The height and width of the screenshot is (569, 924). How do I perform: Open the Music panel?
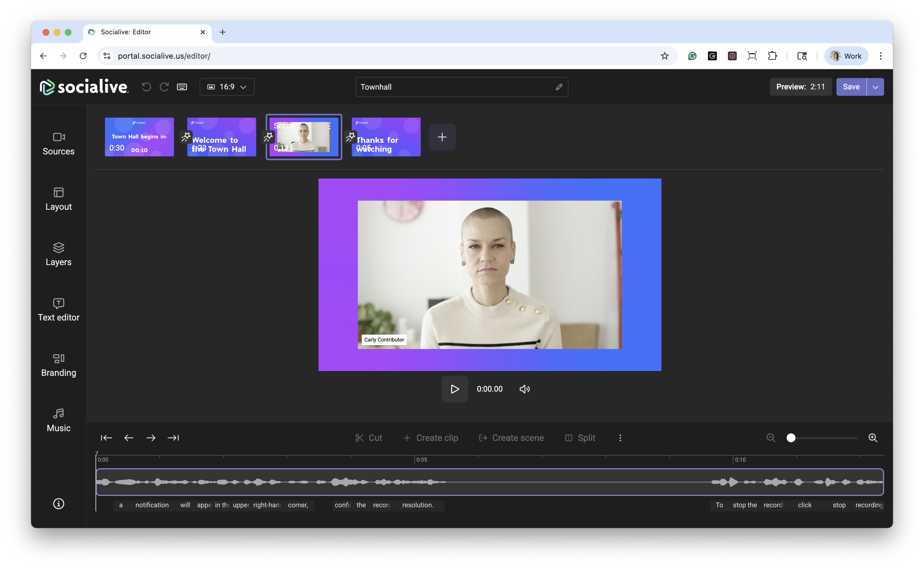pyautogui.click(x=58, y=420)
